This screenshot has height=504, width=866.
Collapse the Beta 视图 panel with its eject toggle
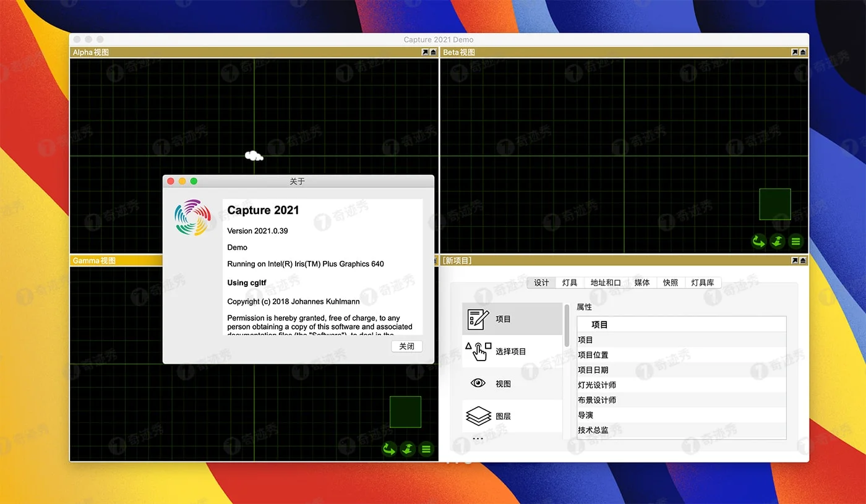click(x=803, y=52)
